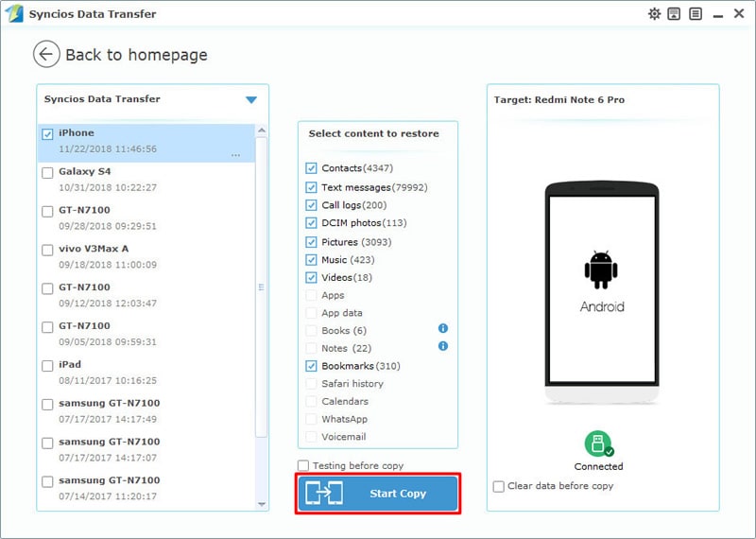
Task: Expand the Syncios Data Transfer dropdown
Action: point(251,100)
